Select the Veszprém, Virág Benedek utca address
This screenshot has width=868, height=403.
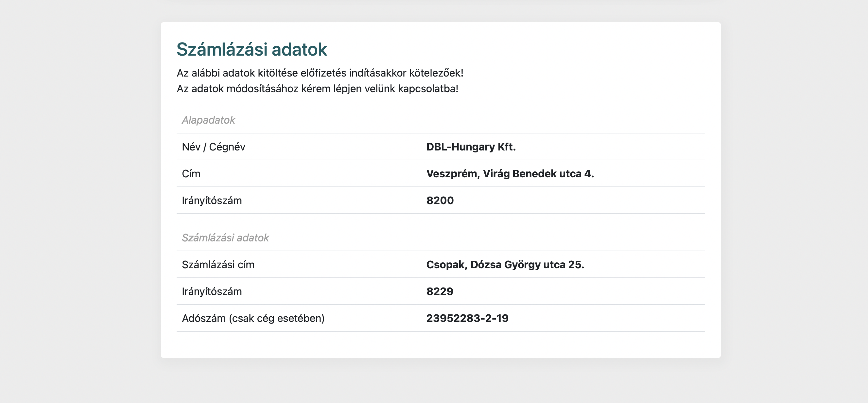(510, 174)
